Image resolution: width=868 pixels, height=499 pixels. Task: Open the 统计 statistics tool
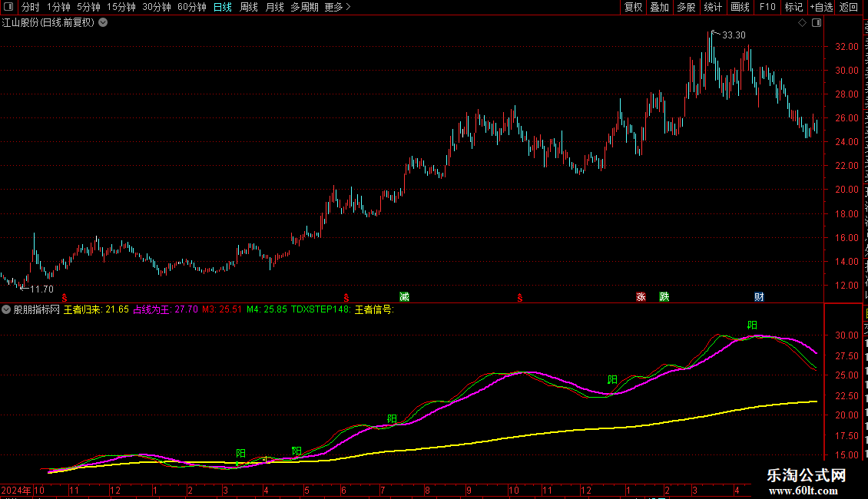pos(713,7)
